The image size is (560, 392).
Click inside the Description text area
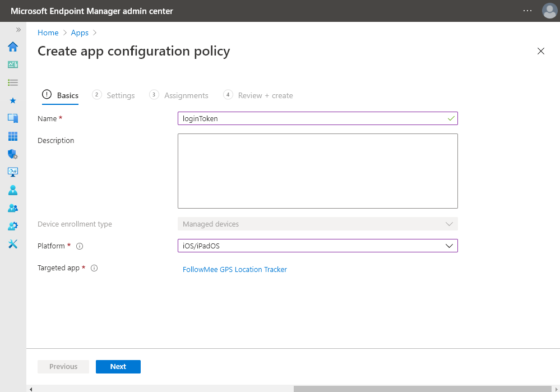pyautogui.click(x=317, y=171)
